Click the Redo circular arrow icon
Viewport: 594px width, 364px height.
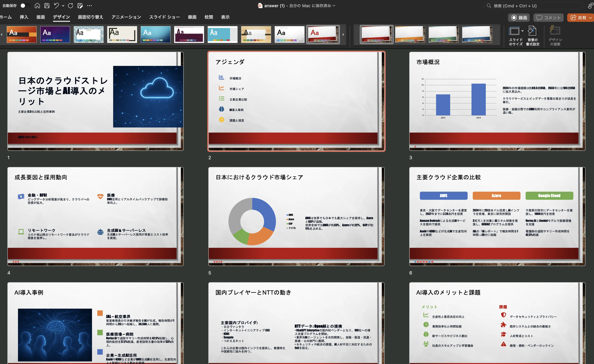click(70, 5)
